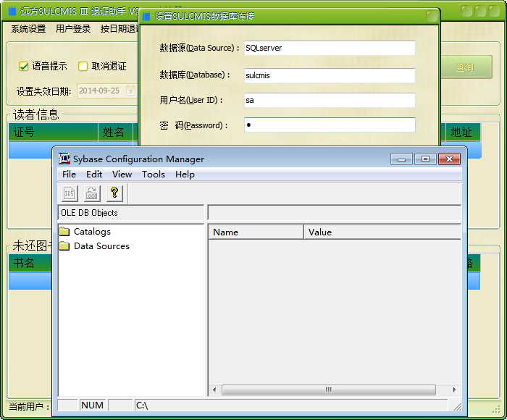Click the second toolbar icon beside the IDS icon
This screenshot has width=507, height=420.
click(92, 193)
